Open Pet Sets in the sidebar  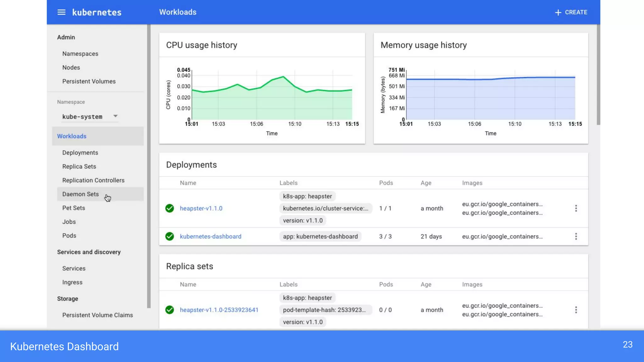pos(74,208)
